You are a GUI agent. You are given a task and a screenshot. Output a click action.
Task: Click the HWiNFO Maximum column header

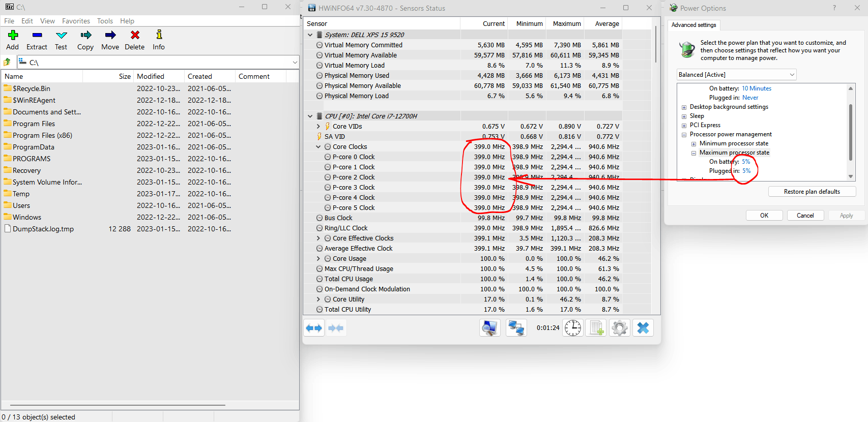[x=564, y=23]
